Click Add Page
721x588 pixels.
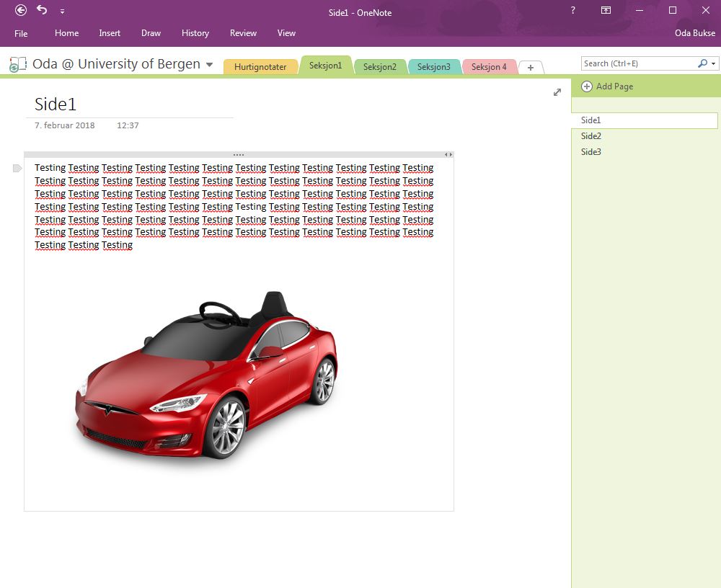(x=607, y=86)
